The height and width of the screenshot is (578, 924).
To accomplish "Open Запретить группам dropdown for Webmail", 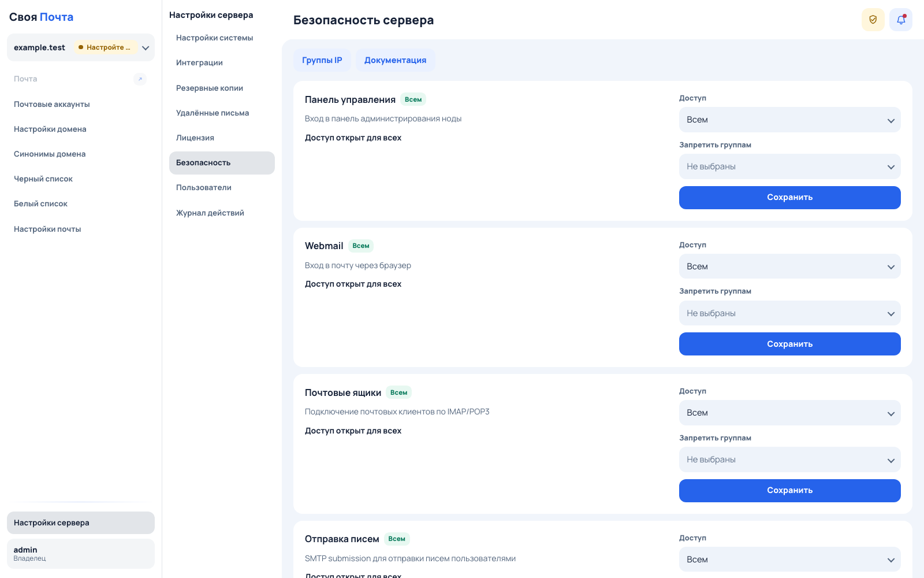I will click(x=789, y=313).
